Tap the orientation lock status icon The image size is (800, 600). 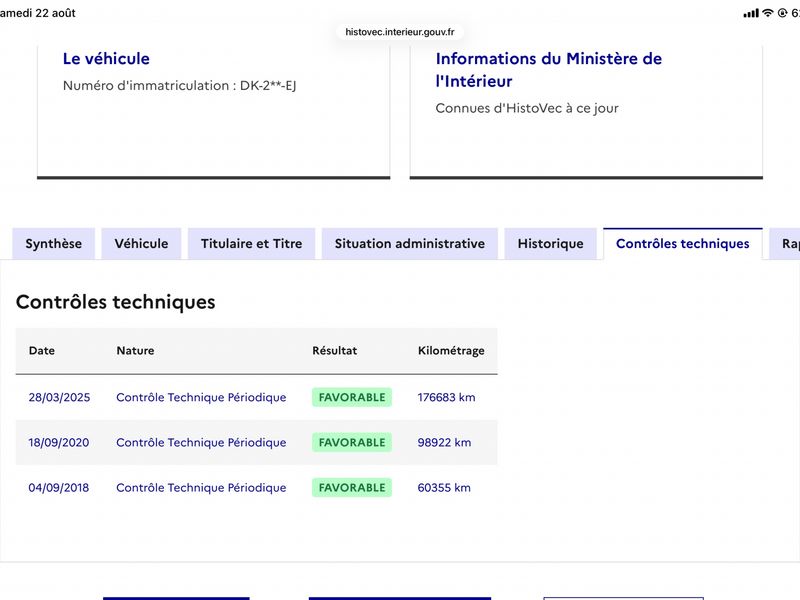point(782,13)
